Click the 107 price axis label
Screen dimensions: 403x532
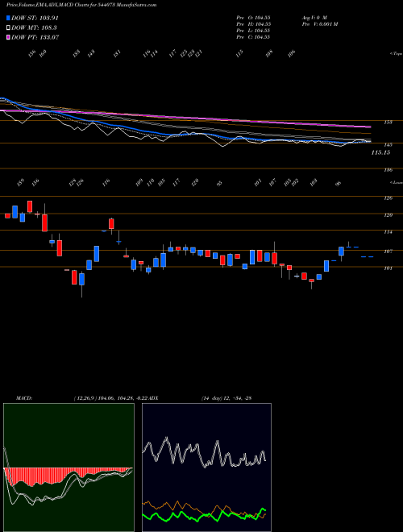[x=388, y=251]
